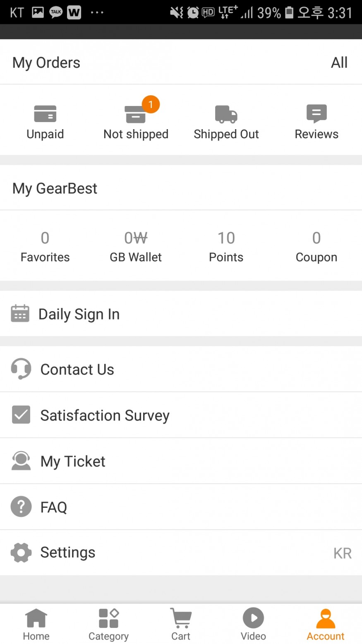Open Coupon count
The height and width of the screenshot is (644, 362).
coord(316,247)
